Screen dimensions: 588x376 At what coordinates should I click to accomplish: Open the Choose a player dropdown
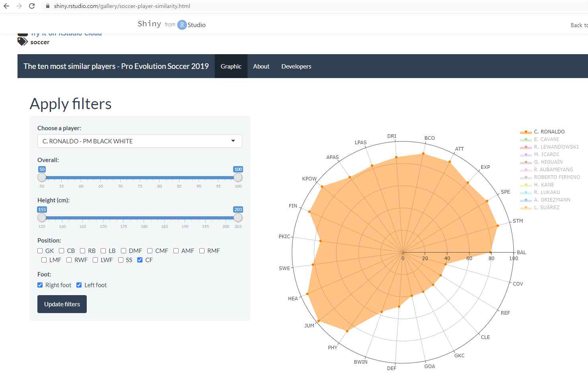click(140, 141)
